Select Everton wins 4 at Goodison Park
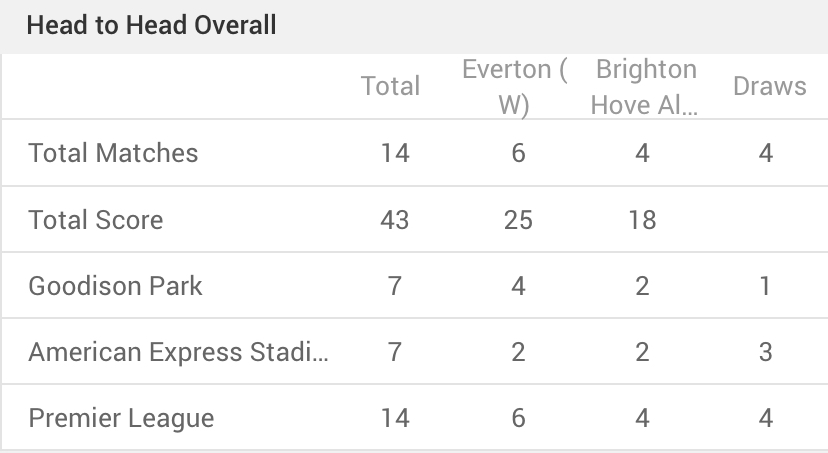 (518, 286)
